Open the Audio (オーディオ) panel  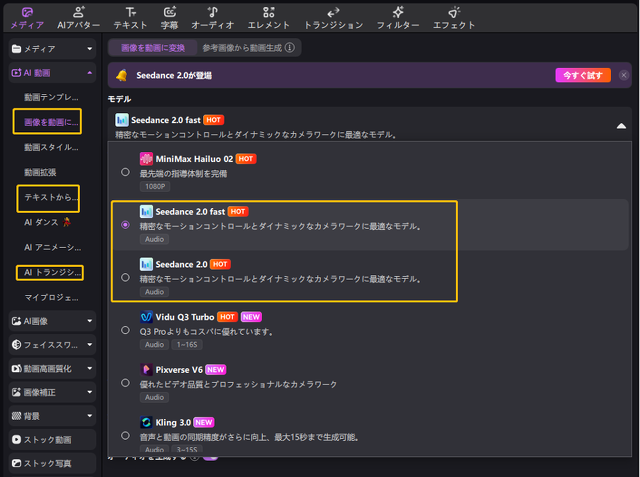click(214, 17)
